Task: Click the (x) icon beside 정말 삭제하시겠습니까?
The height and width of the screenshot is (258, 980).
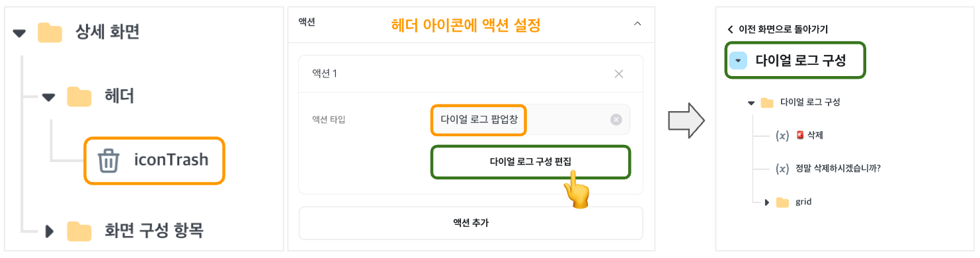Action: (x=782, y=169)
